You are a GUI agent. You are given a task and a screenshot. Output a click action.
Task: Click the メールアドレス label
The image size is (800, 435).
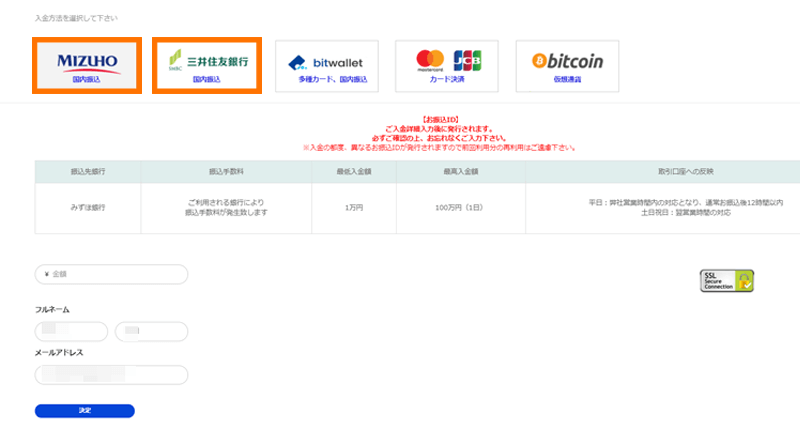coord(59,352)
